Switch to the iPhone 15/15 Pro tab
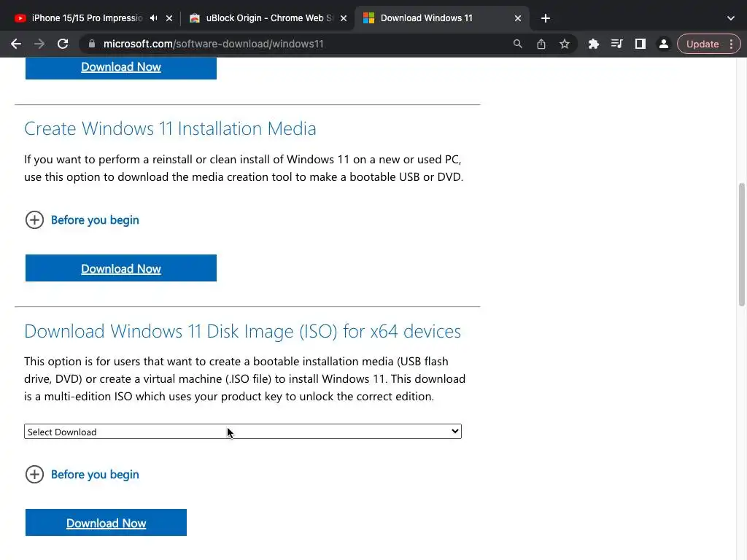747x560 pixels. 84,18
